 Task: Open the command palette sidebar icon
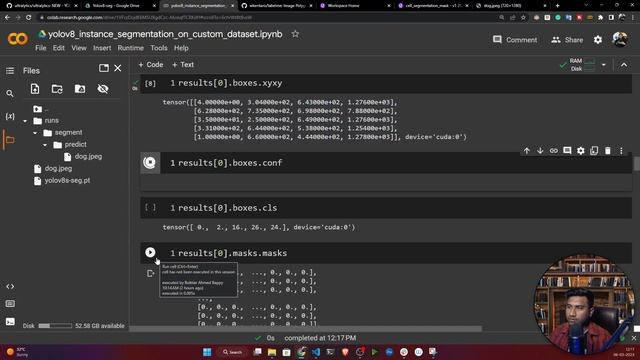(x=10, y=304)
